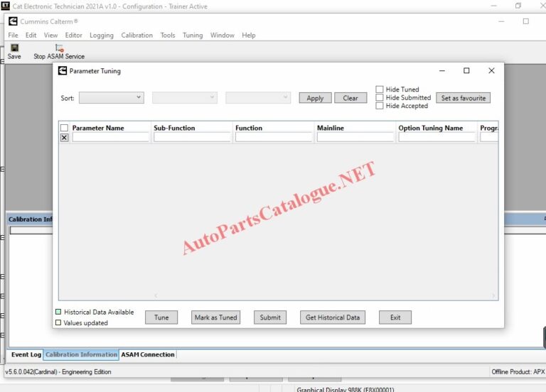Click the Function filter field
This screenshot has width=546, height=392.
(274, 137)
